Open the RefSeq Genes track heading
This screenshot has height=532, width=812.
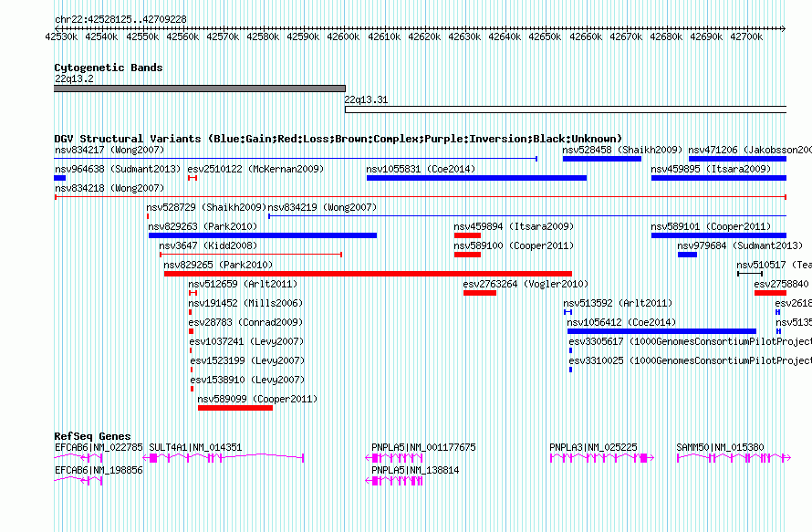tap(92, 436)
